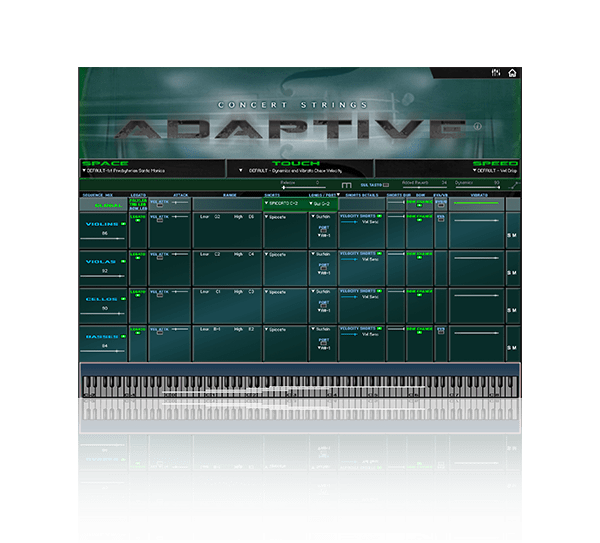
Task: Mute the Violas section
Action: click(515, 273)
